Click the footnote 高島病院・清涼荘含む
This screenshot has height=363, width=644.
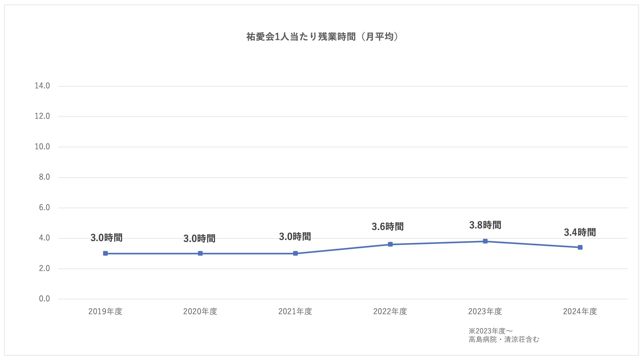[504, 340]
